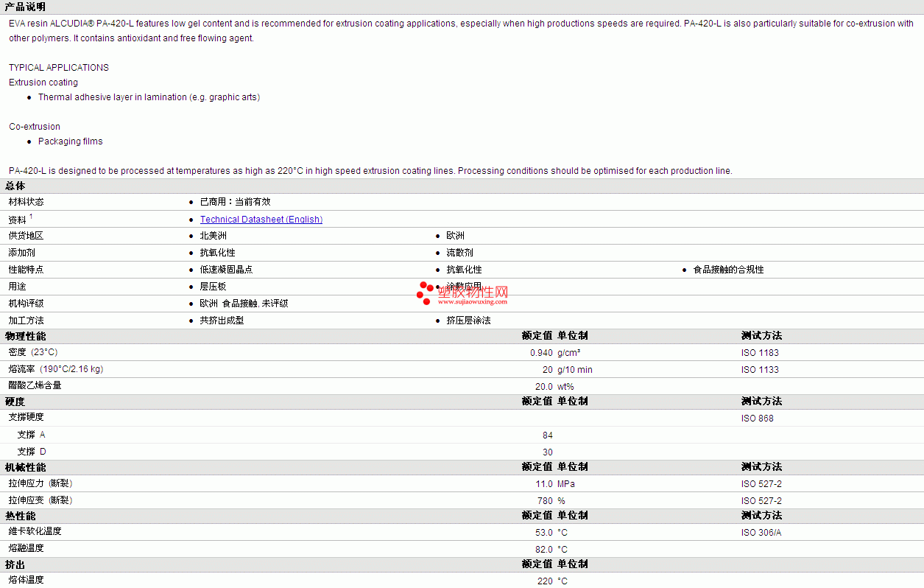The width and height of the screenshot is (924, 588).
Task: Select the Packaging films bullet
Action: [71, 141]
